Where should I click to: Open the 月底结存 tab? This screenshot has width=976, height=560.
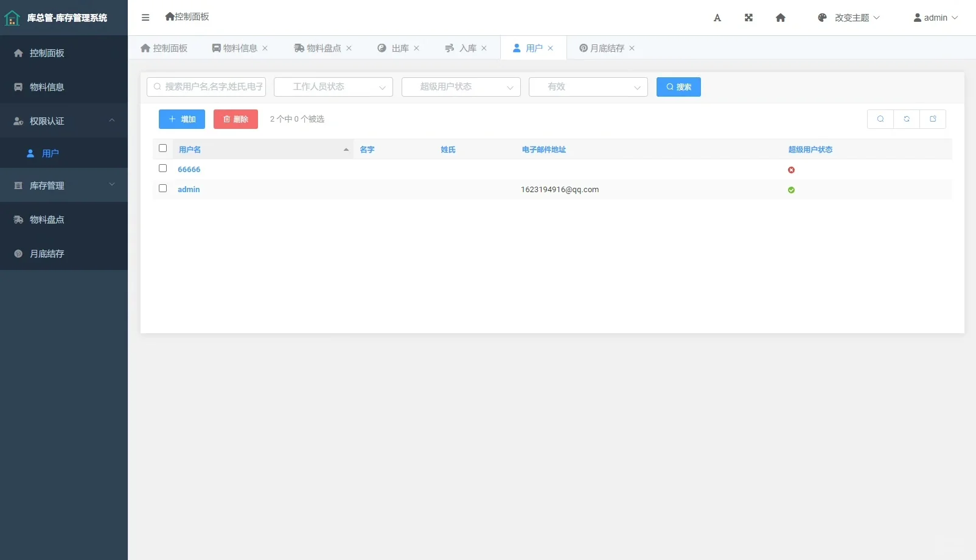click(x=605, y=48)
